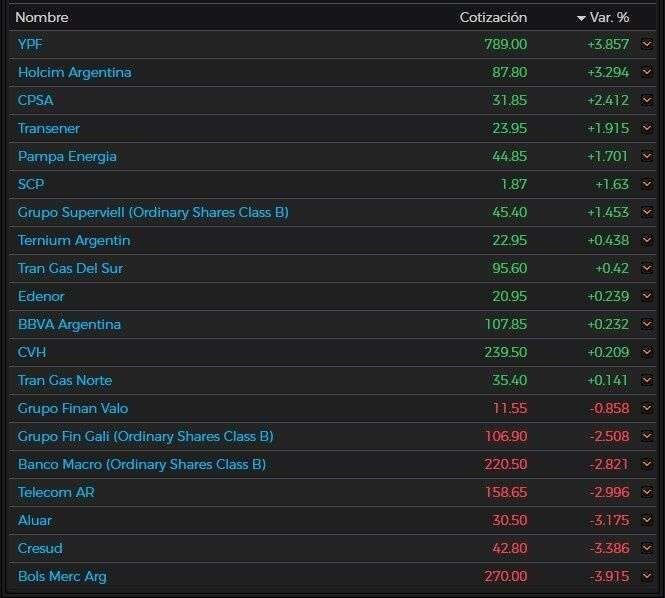Go to the Transener stock page

48,128
